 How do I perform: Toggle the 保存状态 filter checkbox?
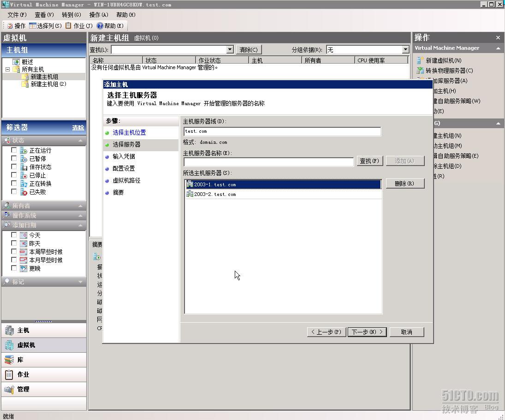point(14,167)
